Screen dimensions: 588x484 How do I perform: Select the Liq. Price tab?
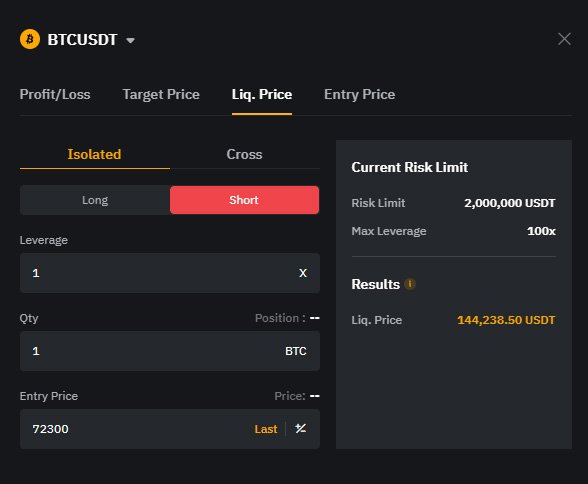tap(262, 94)
